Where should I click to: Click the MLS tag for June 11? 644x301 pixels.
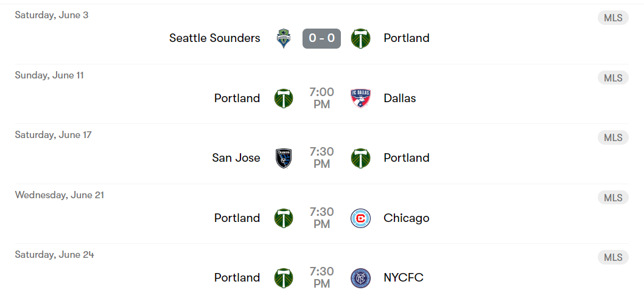click(613, 78)
